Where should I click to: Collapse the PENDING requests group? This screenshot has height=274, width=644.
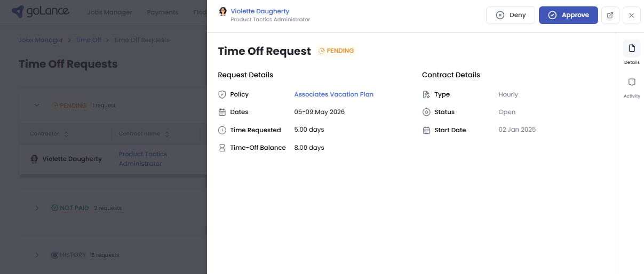37,105
